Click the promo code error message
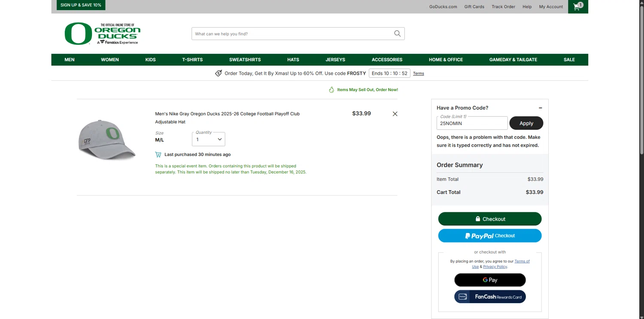Viewport: 644px width, 319px height. (489, 141)
